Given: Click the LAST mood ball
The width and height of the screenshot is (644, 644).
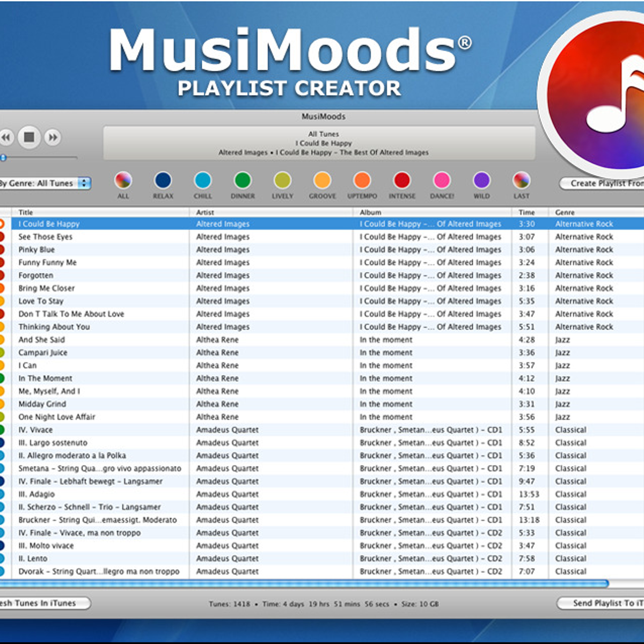Looking at the screenshot, I should (x=521, y=180).
